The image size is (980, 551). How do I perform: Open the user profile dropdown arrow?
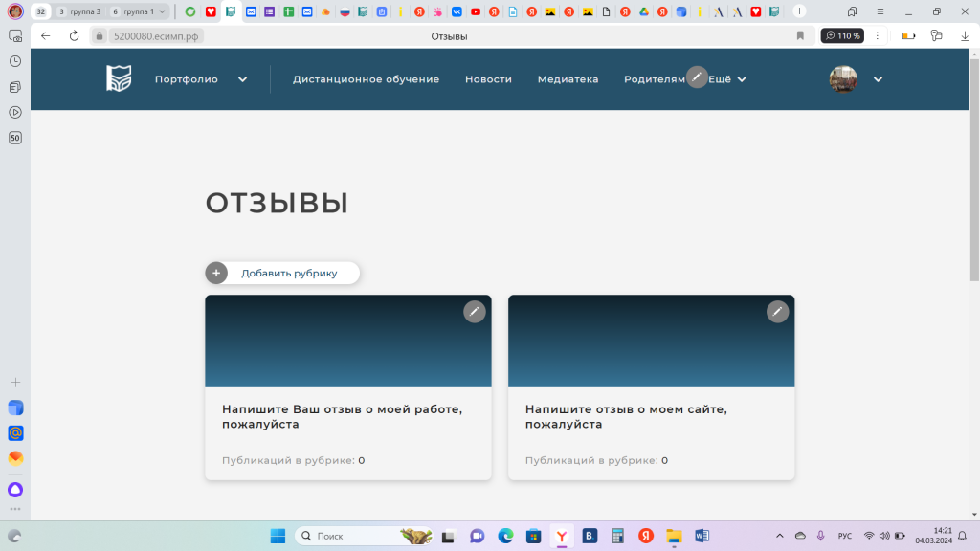pyautogui.click(x=878, y=79)
